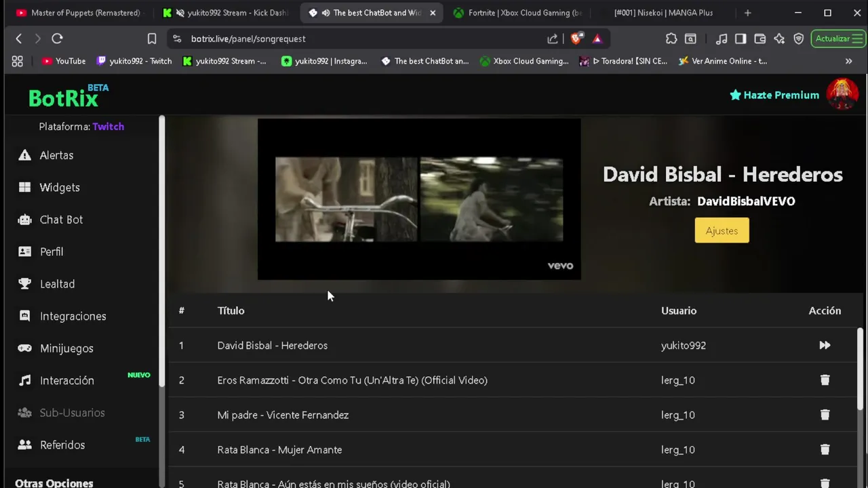Open Referidos section
Image resolution: width=868 pixels, height=488 pixels.
click(x=62, y=445)
